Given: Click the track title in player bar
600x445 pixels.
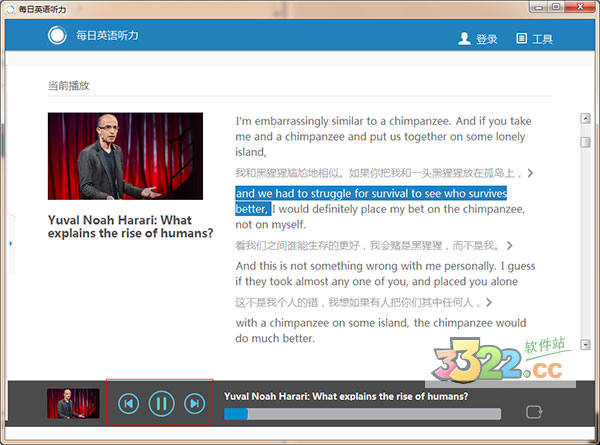Looking at the screenshot, I should pos(346,396).
